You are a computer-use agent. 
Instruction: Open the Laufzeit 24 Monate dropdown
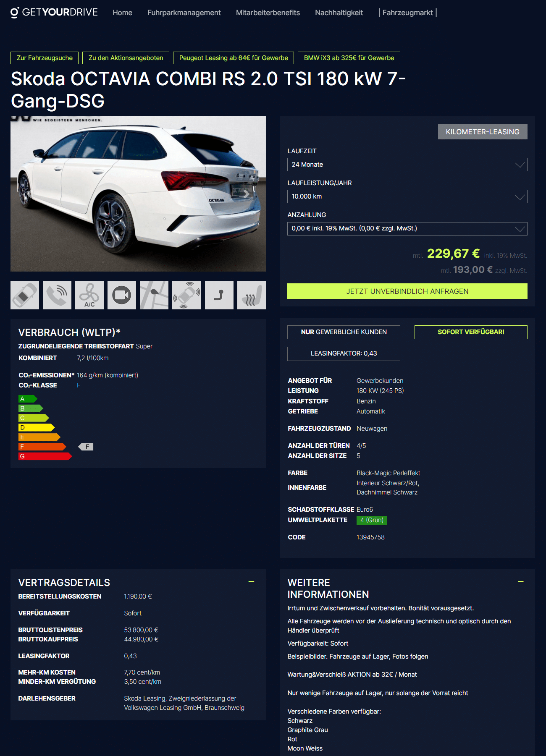coord(407,165)
